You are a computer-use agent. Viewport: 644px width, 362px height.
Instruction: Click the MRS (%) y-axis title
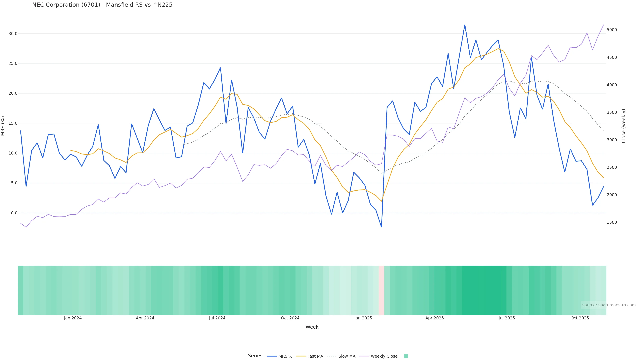(3, 126)
